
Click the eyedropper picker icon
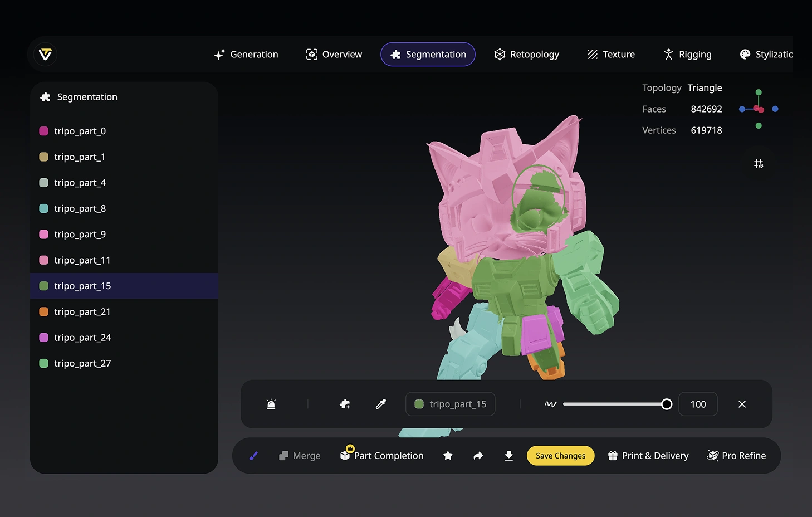tap(381, 404)
